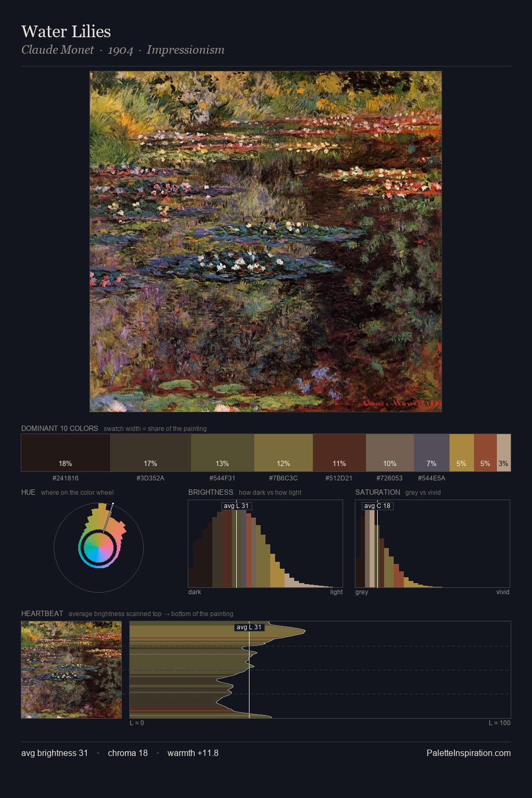Select the 10% taupe swatch #726053

pyautogui.click(x=390, y=453)
